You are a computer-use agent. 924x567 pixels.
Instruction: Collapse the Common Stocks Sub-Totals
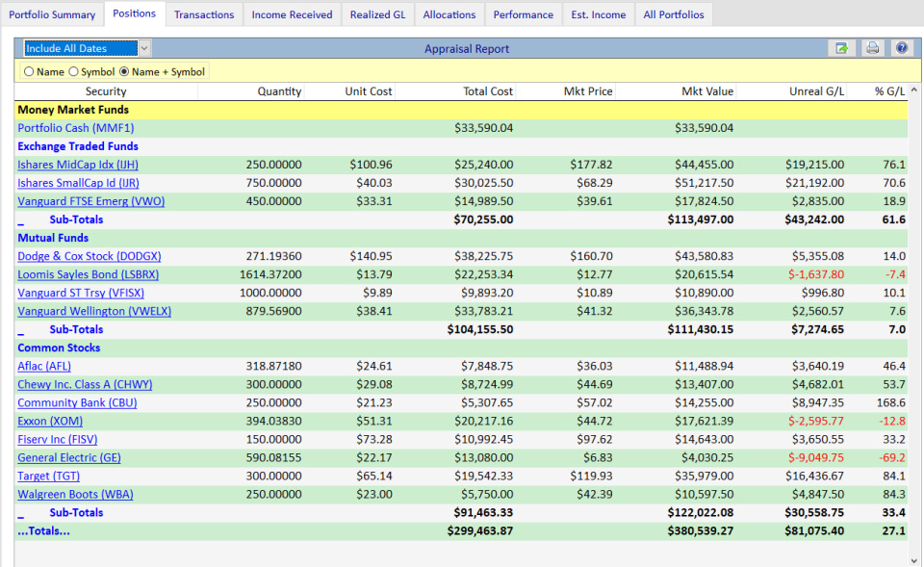[21, 512]
